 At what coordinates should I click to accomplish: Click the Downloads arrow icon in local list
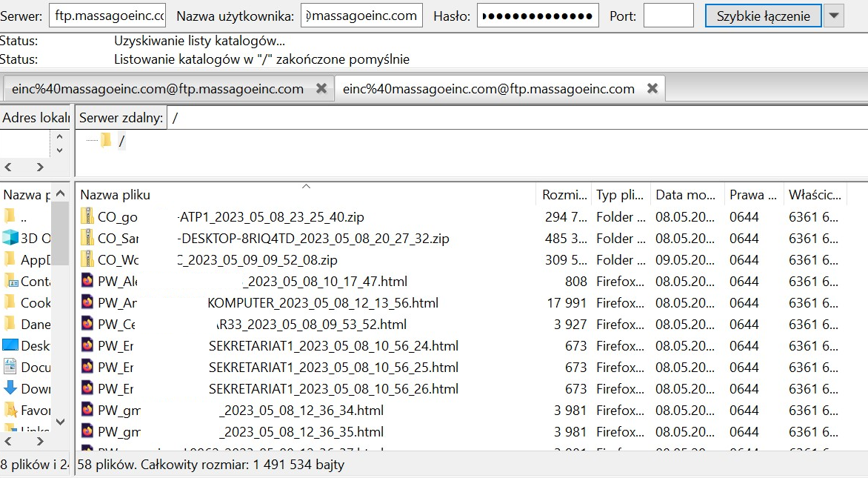click(x=10, y=388)
